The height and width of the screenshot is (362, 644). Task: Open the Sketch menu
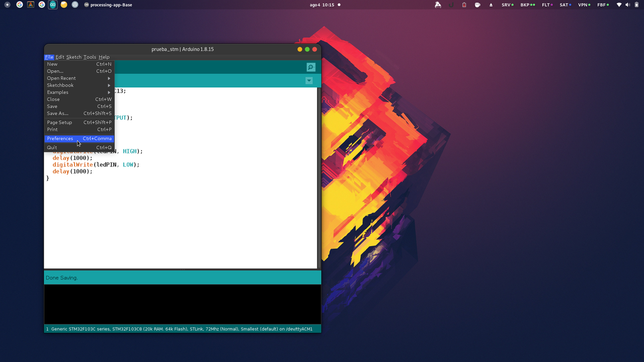click(74, 57)
